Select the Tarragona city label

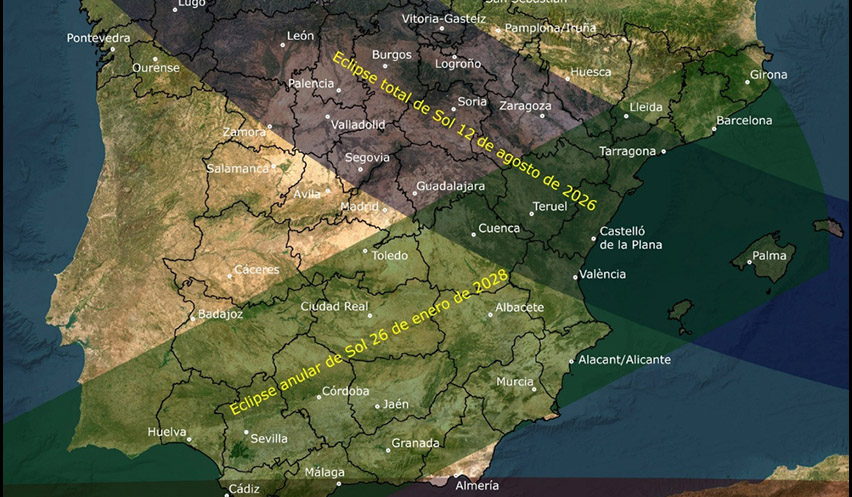[x=628, y=152]
